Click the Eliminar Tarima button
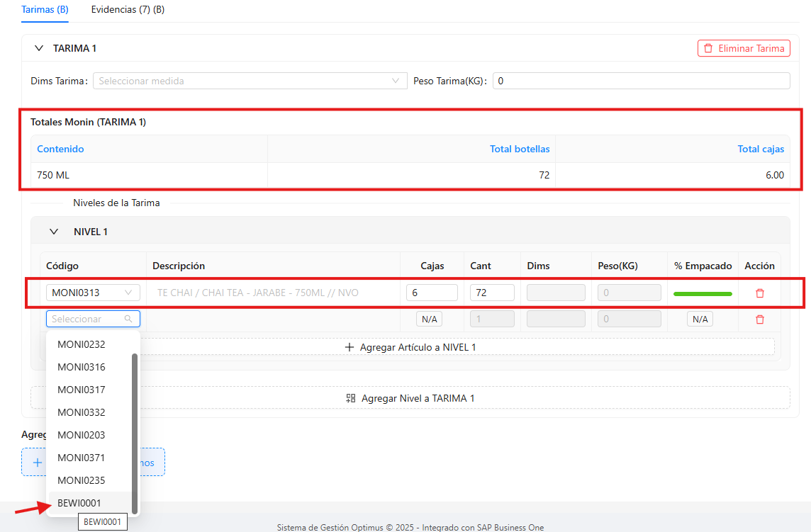 pos(744,48)
